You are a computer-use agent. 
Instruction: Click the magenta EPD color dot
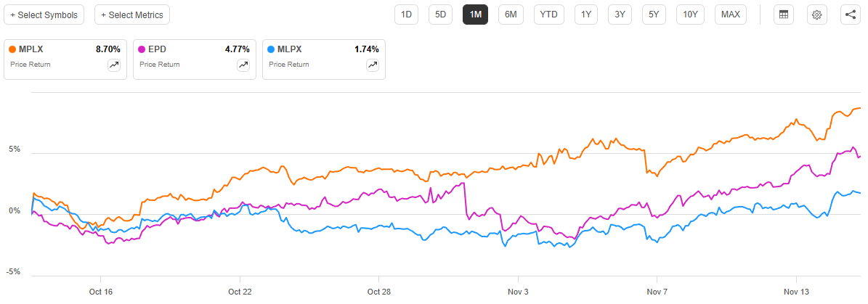pos(142,49)
